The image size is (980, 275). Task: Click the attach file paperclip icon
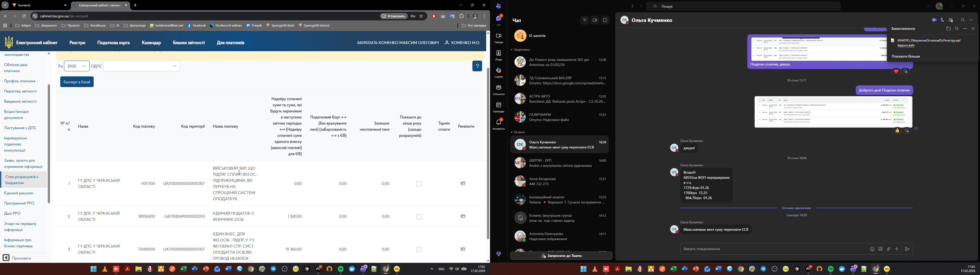click(x=889, y=249)
